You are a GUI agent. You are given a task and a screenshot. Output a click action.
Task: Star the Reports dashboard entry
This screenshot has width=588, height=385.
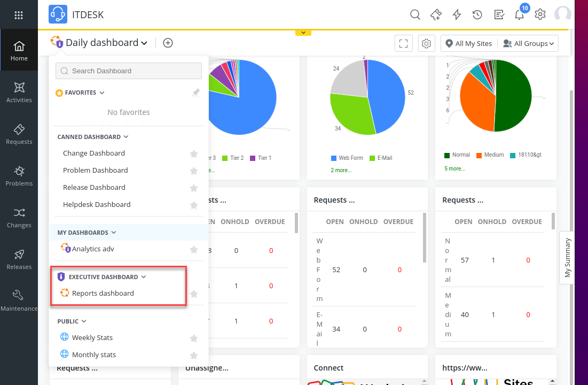tap(193, 294)
